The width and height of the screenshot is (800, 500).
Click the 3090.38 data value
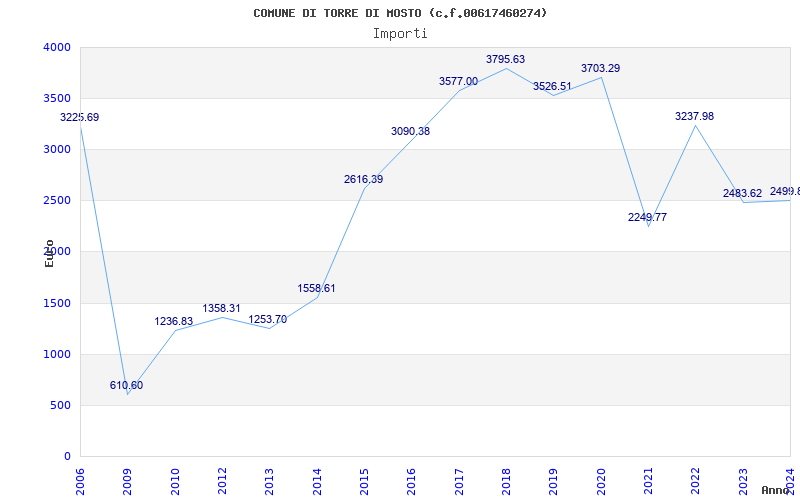(411, 132)
